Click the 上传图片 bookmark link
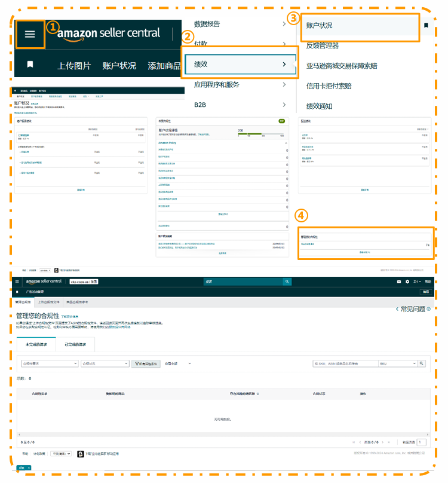Viewport: 448px width, 483px height. (74, 66)
